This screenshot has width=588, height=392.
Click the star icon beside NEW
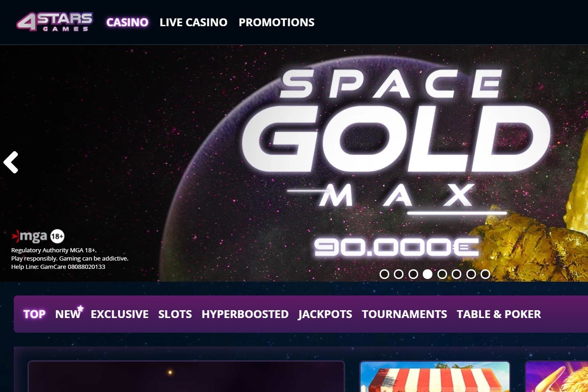click(x=81, y=309)
